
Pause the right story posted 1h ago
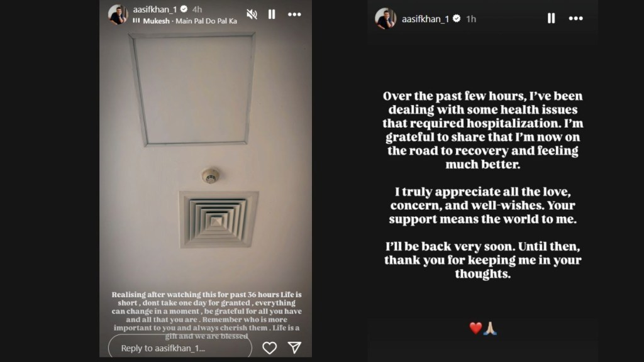(551, 18)
